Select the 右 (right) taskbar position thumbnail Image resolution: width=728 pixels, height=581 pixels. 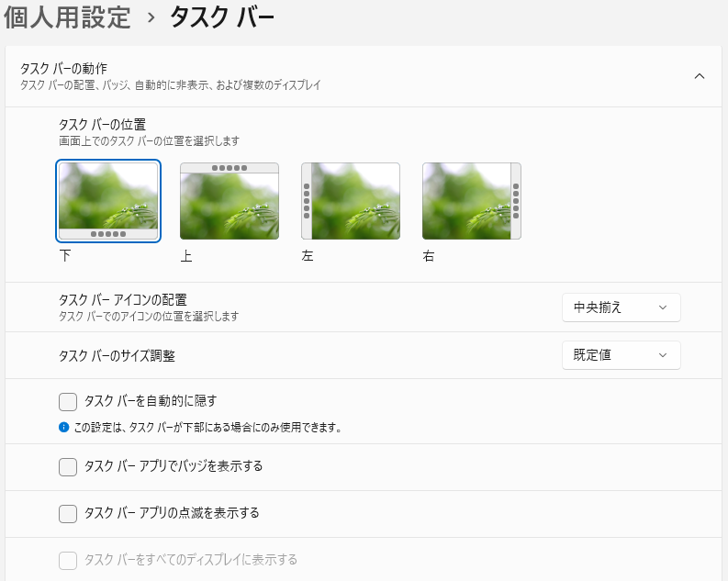click(472, 201)
